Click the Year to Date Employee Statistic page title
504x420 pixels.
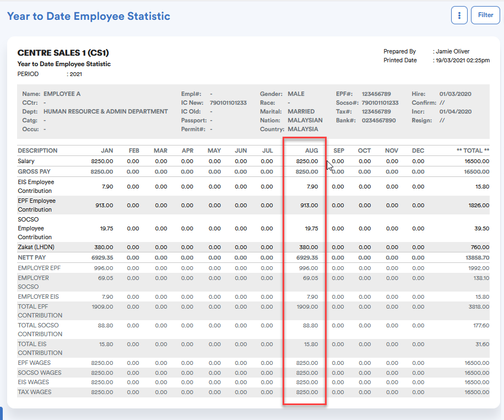coord(89,16)
